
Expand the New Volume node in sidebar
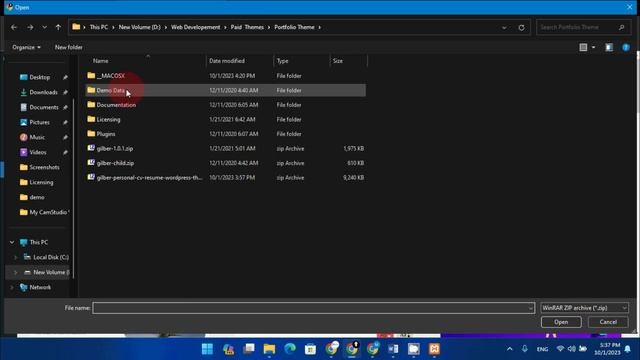(x=16, y=272)
